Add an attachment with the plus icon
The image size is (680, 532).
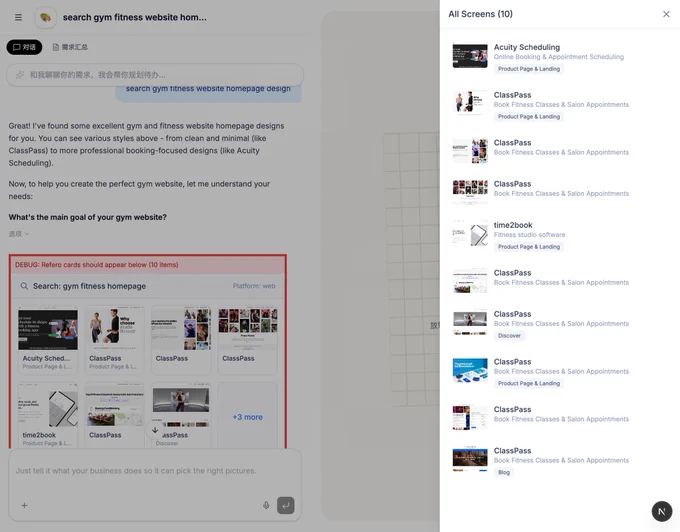24,505
